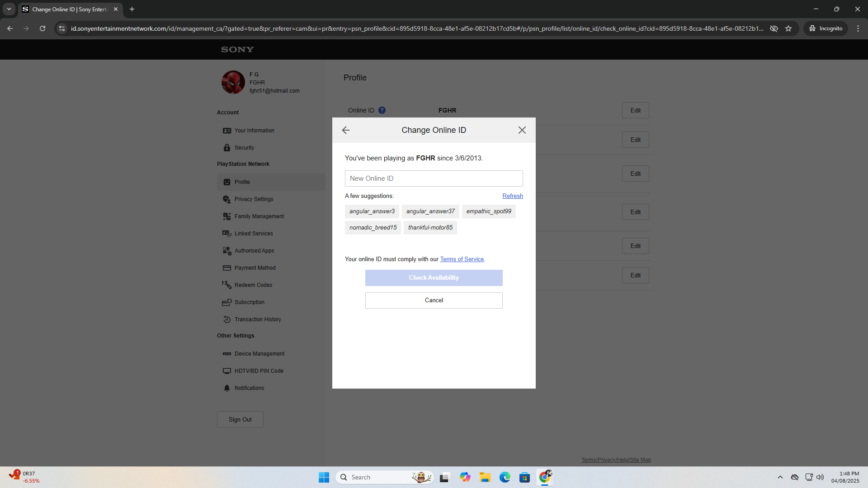The height and width of the screenshot is (488, 868).
Task: Open Copilot from the taskbar
Action: [465, 477]
